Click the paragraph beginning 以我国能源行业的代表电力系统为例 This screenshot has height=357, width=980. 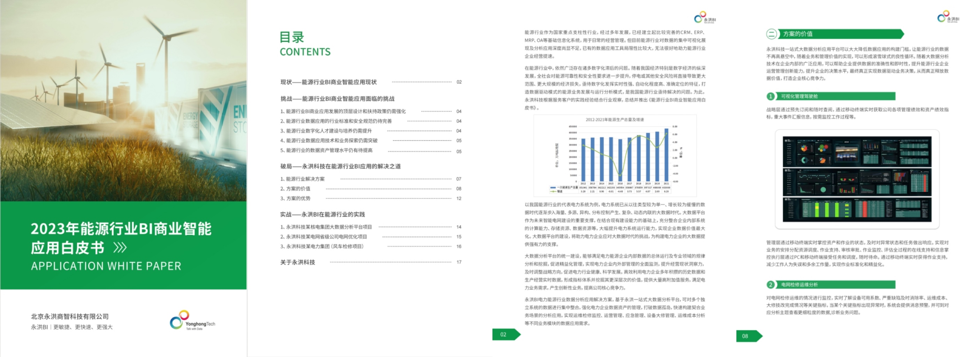(x=615, y=225)
